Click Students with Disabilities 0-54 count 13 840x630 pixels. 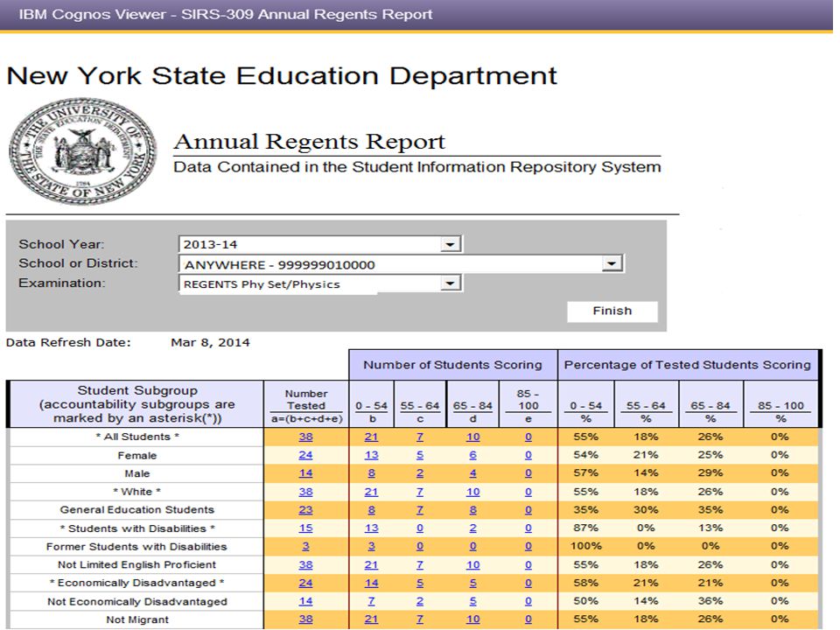[x=371, y=528]
